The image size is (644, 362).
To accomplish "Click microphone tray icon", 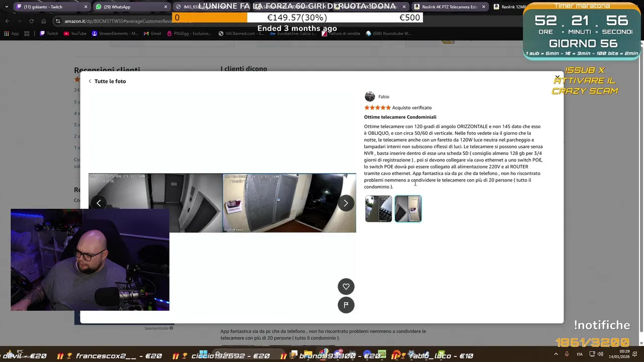I will click(567, 354).
